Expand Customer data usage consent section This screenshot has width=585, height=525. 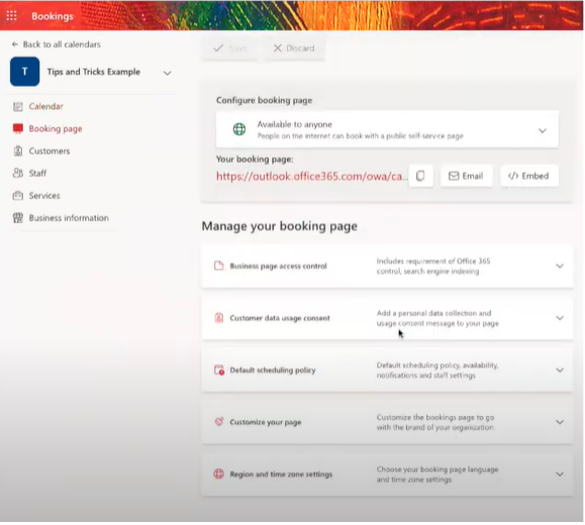point(560,318)
